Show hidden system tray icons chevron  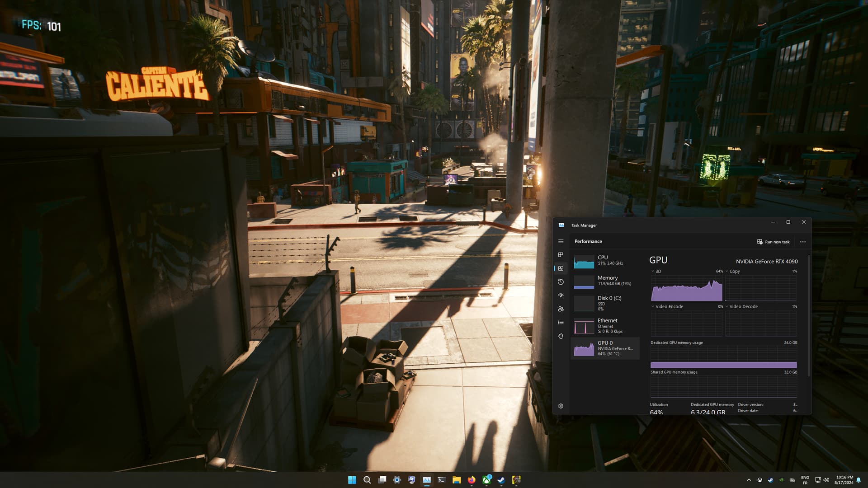pyautogui.click(x=749, y=480)
